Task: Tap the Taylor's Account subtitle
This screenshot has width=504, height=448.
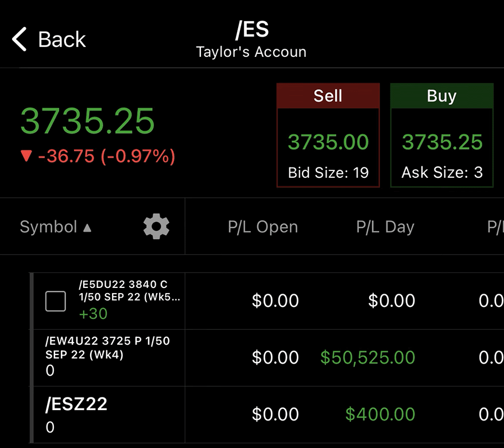Action: [x=251, y=52]
